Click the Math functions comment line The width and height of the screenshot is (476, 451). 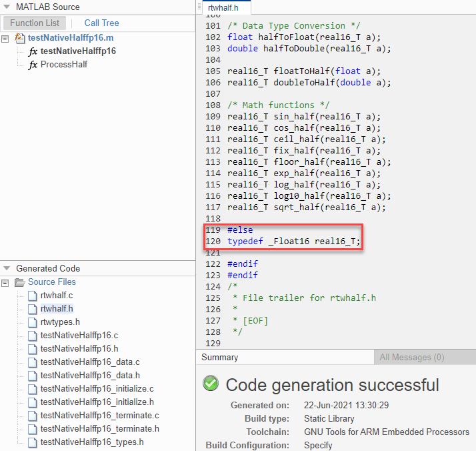pos(278,105)
